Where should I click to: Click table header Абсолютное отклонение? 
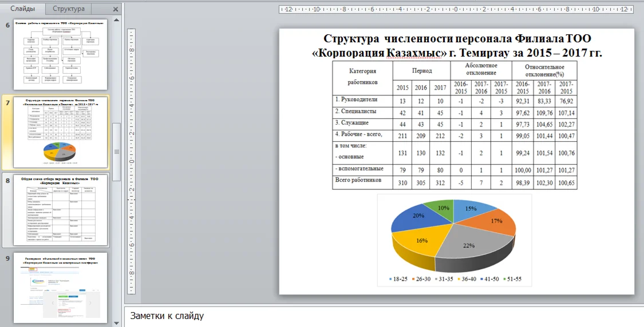pyautogui.click(x=481, y=69)
